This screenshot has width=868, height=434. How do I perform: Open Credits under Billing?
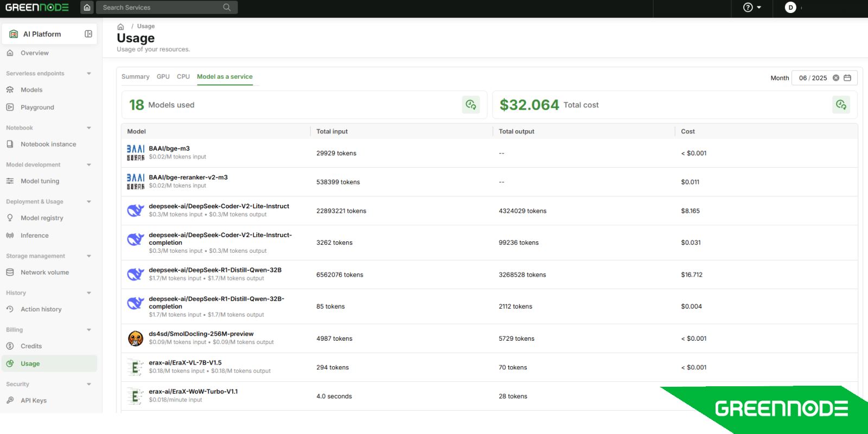point(31,346)
